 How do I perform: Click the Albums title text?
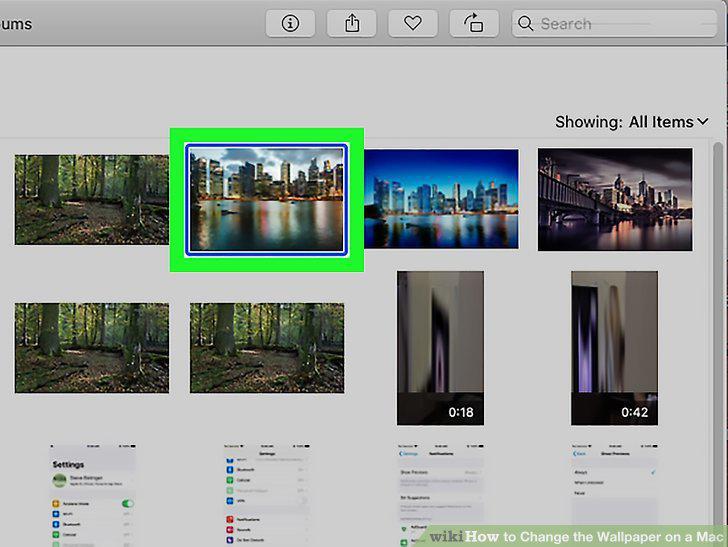tap(16, 24)
